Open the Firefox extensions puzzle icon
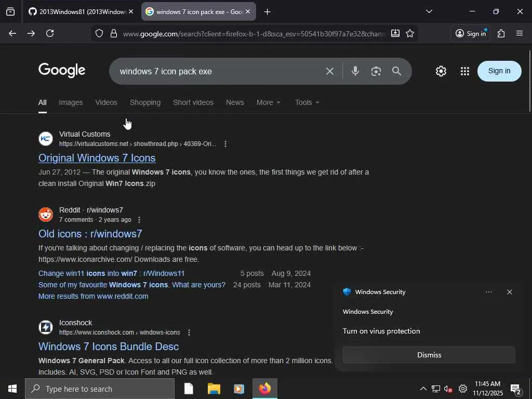 tap(501, 33)
